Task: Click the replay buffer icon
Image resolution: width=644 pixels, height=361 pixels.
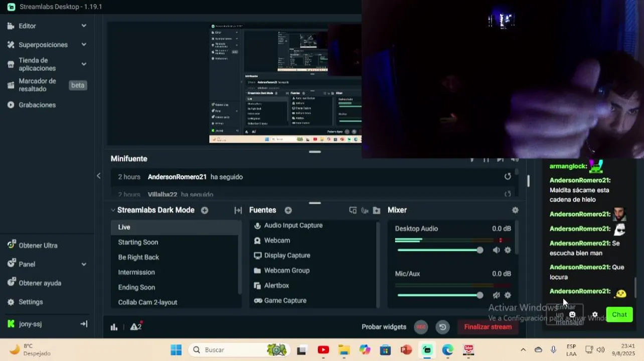Action: point(442,327)
